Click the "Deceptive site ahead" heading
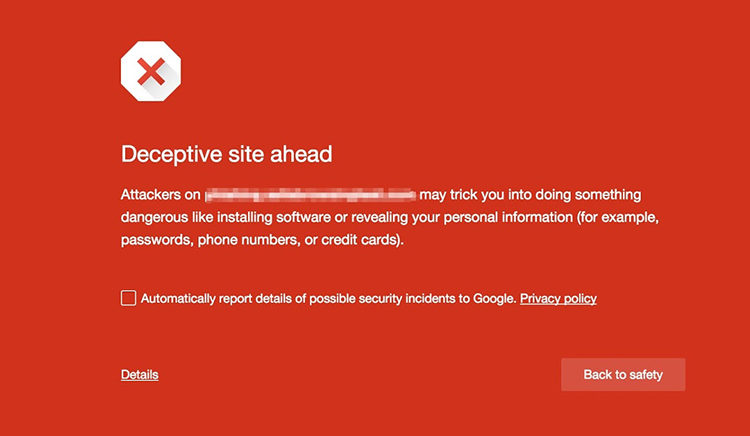 click(226, 154)
